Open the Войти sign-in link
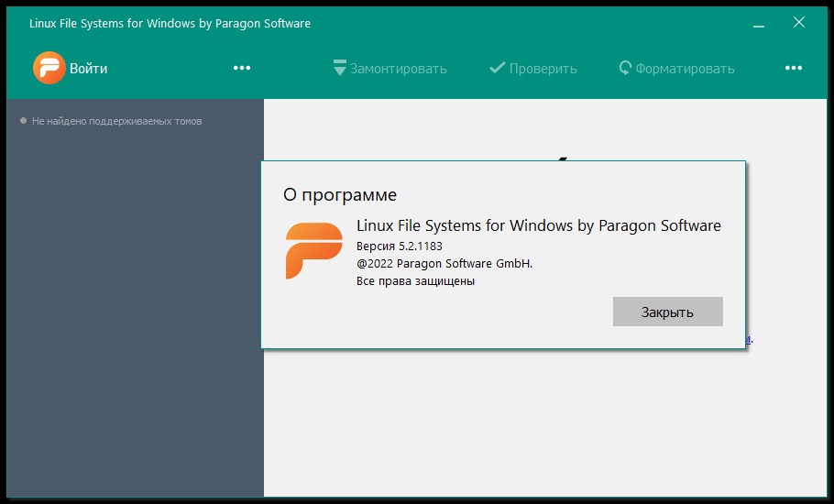Viewport: 834px width, 504px height. (88, 69)
